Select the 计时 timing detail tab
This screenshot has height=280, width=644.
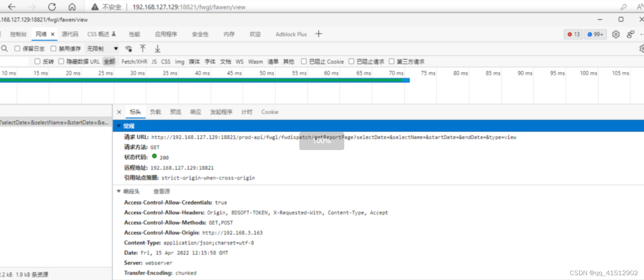[247, 112]
